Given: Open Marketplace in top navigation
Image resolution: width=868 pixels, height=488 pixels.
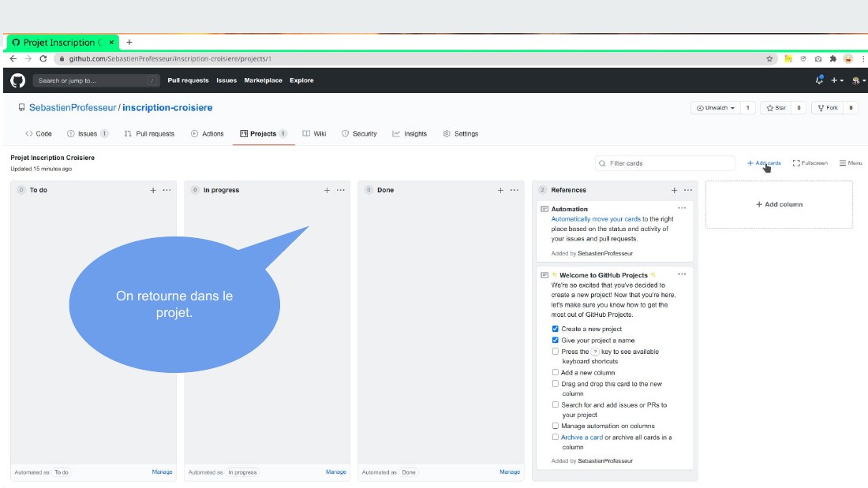Looking at the screenshot, I should (x=263, y=80).
